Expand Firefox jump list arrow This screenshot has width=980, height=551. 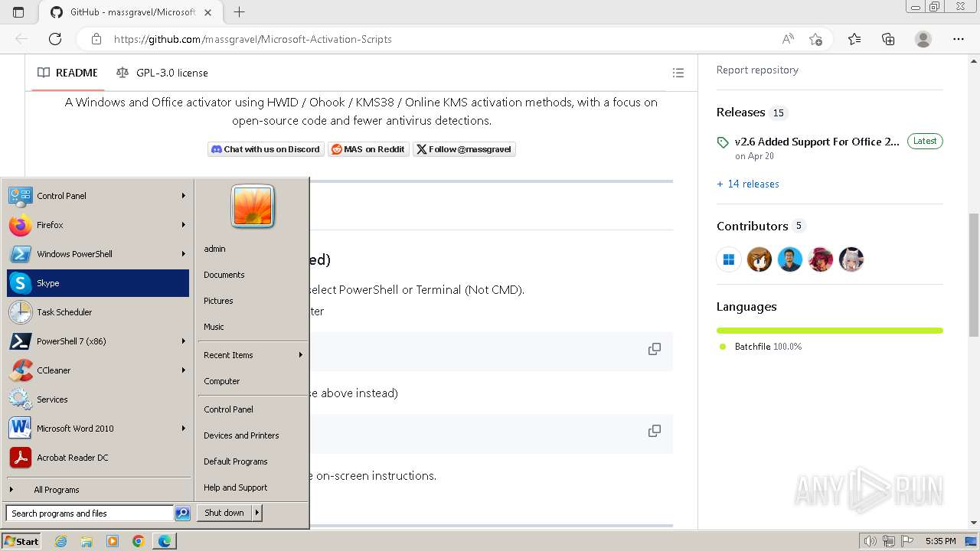(x=184, y=225)
